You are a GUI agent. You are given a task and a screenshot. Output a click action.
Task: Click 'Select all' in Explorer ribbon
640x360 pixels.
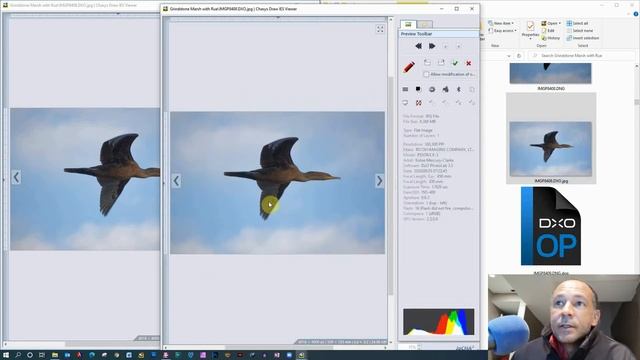point(577,23)
